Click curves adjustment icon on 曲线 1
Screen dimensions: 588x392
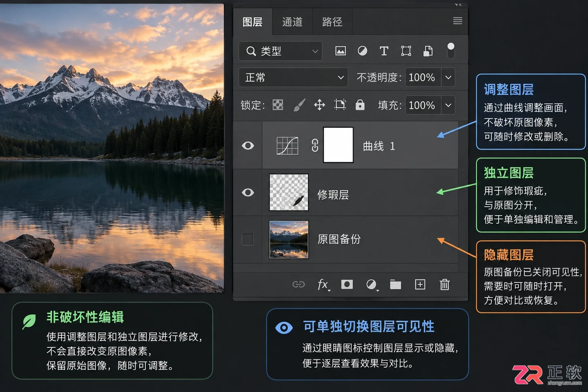287,145
